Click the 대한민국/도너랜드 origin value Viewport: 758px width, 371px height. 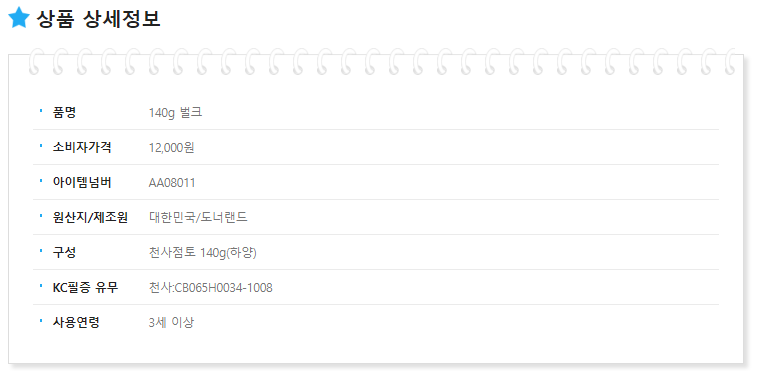(x=198, y=217)
